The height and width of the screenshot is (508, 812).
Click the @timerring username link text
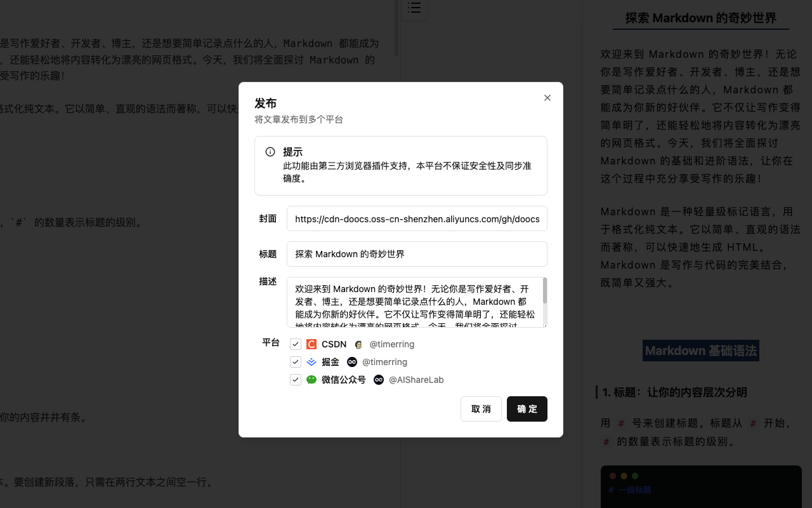[x=392, y=344]
